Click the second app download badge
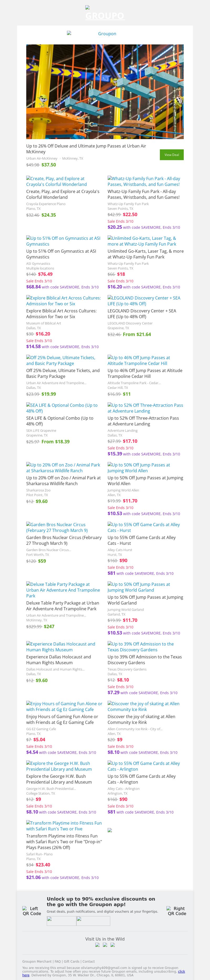The width and height of the screenshot is (210, 980). 93,921
